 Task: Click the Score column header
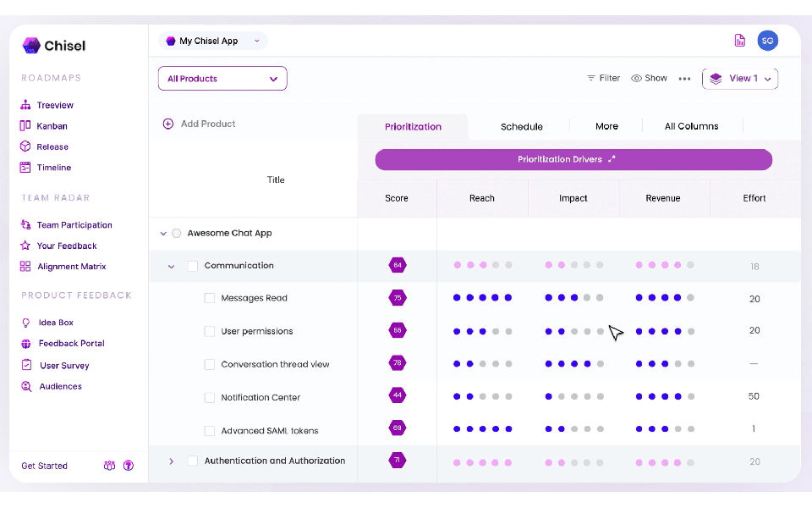[396, 198]
